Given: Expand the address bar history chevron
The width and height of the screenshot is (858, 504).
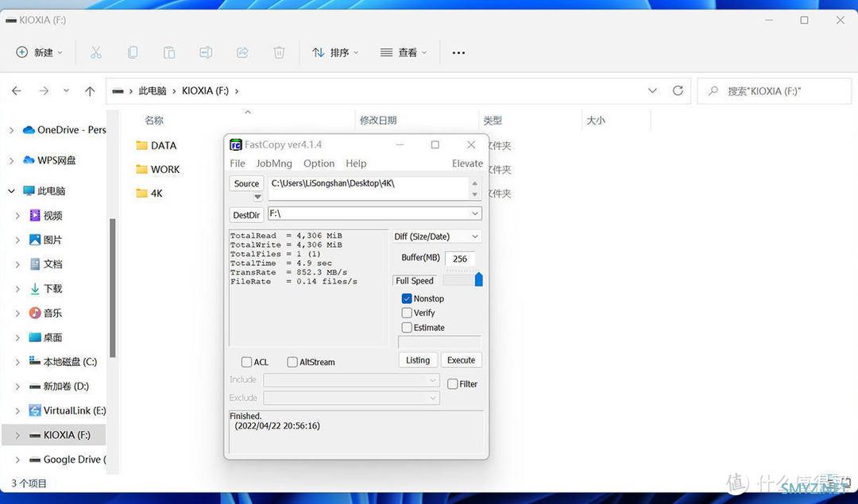Looking at the screenshot, I should pyautogui.click(x=652, y=90).
